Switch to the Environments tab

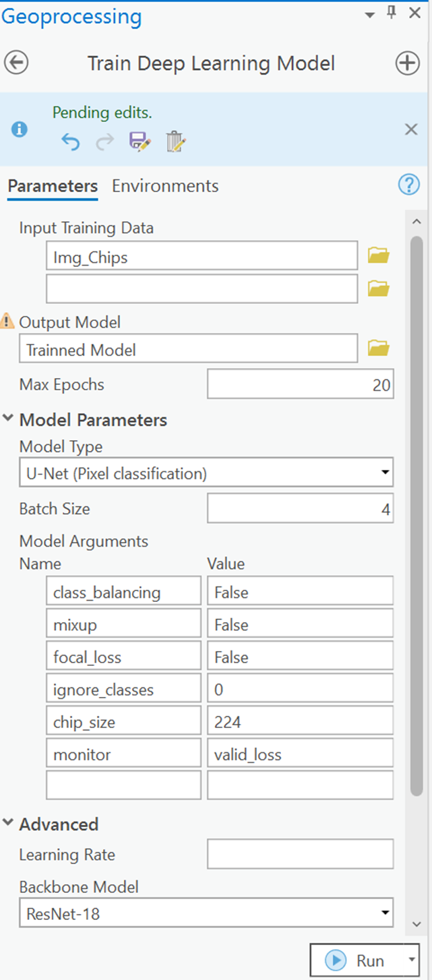point(165,186)
